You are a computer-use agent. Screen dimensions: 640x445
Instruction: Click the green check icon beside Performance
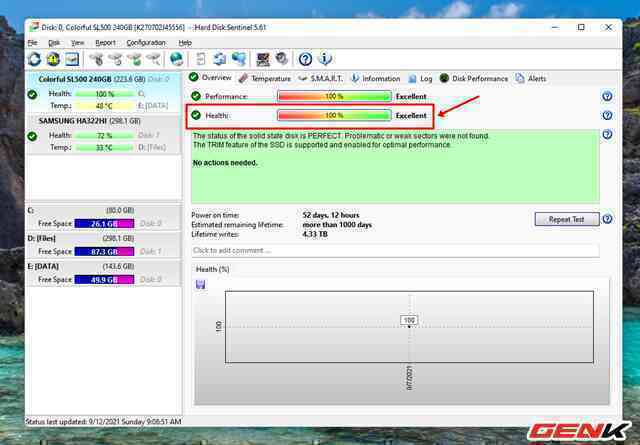pos(196,96)
